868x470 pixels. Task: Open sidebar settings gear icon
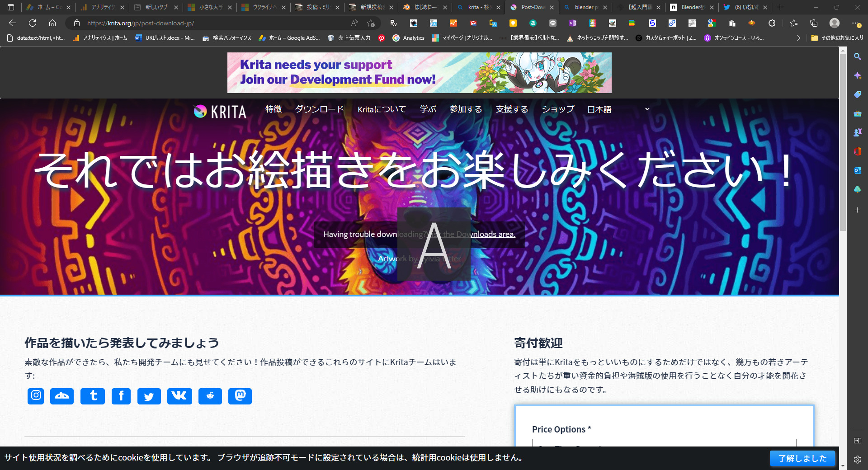pyautogui.click(x=857, y=460)
